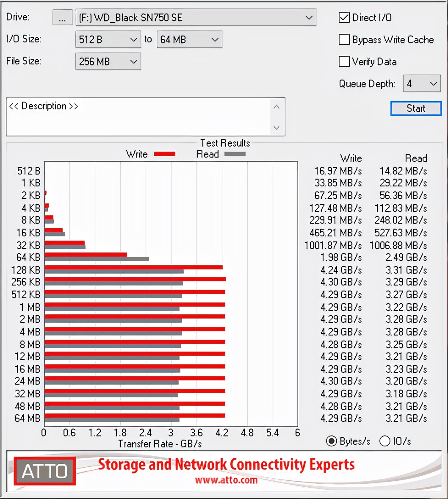Click the 1001.87 MB/s write value
Image resolution: width=448 pixels, height=499 pixels.
click(333, 246)
